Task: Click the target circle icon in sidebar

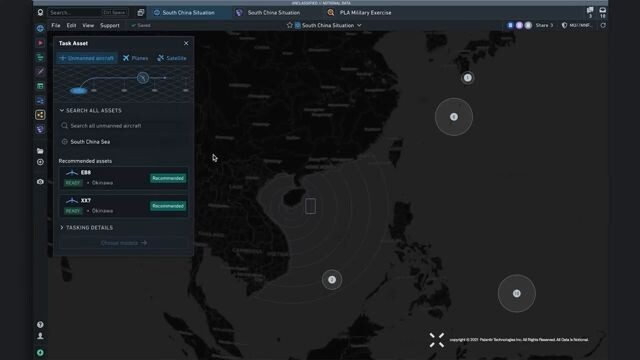Action: coord(40,162)
